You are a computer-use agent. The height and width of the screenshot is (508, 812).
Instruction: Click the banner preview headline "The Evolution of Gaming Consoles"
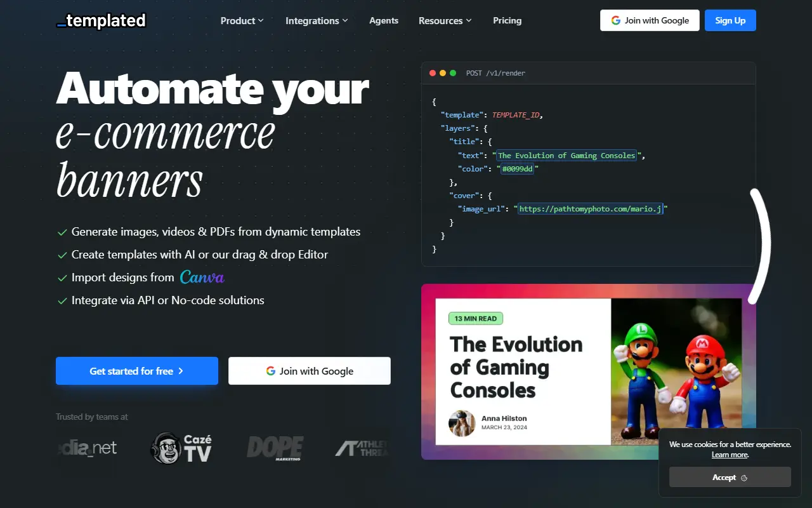516,367
